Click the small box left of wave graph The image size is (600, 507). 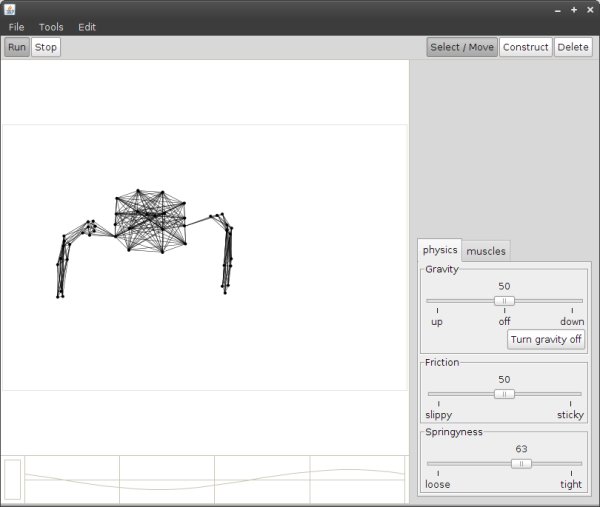point(13,479)
